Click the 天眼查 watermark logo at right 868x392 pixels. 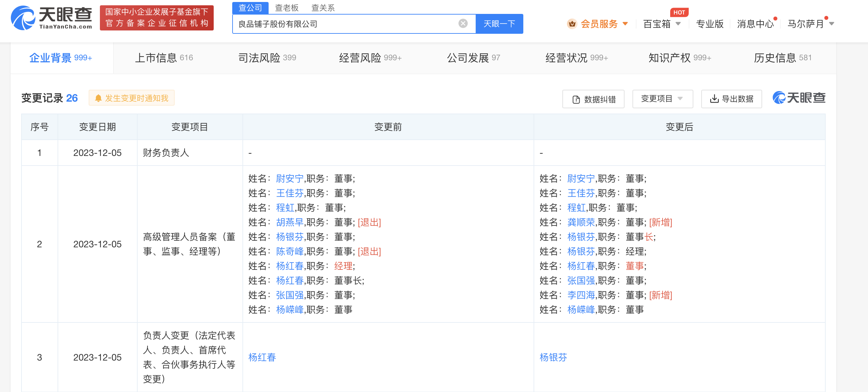[x=799, y=98]
